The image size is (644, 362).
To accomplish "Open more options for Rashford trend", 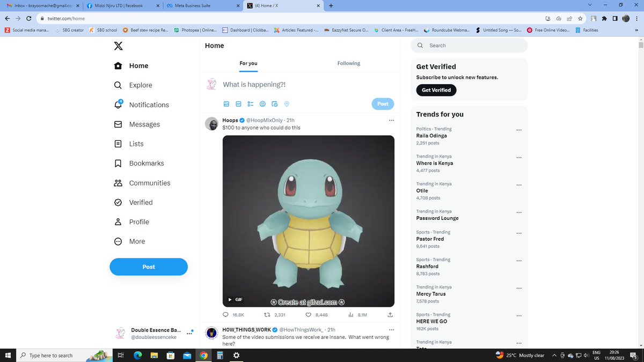I will point(518,261).
